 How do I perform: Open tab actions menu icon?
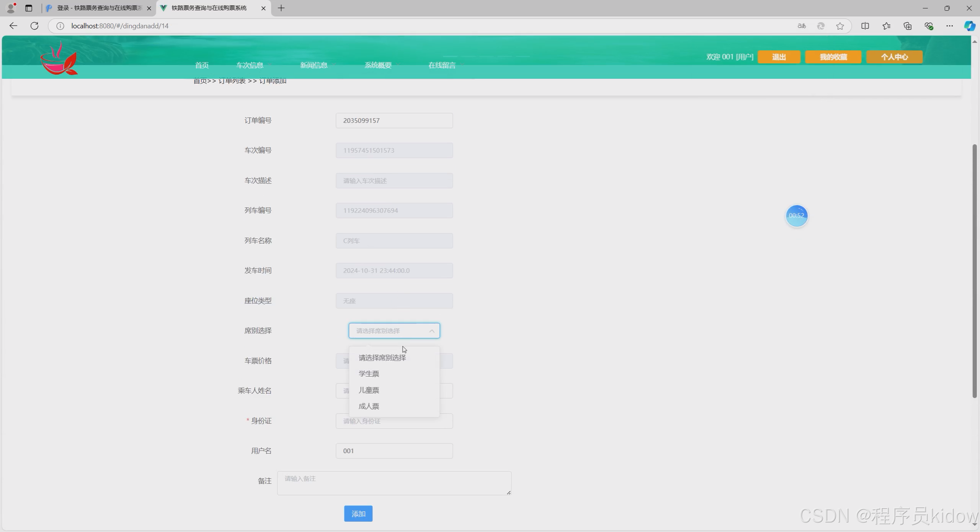click(x=29, y=8)
